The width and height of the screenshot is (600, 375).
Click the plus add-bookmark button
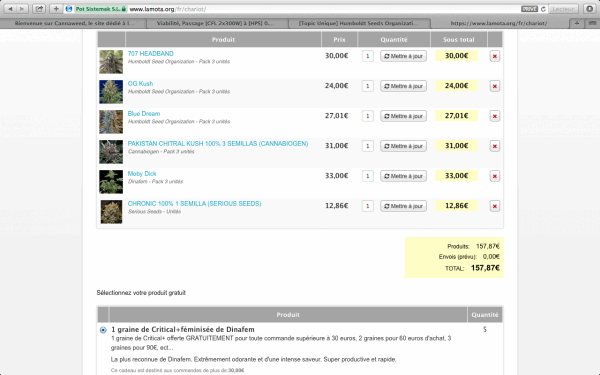[56, 9]
